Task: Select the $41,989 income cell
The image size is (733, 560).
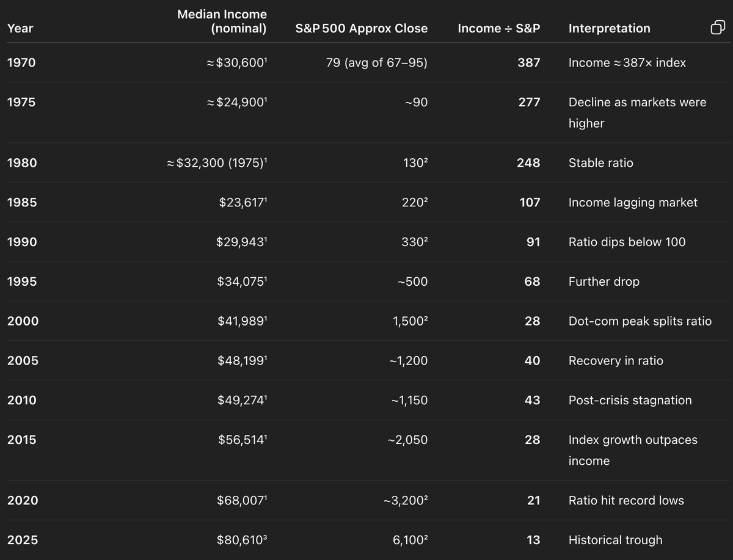Action: click(243, 321)
